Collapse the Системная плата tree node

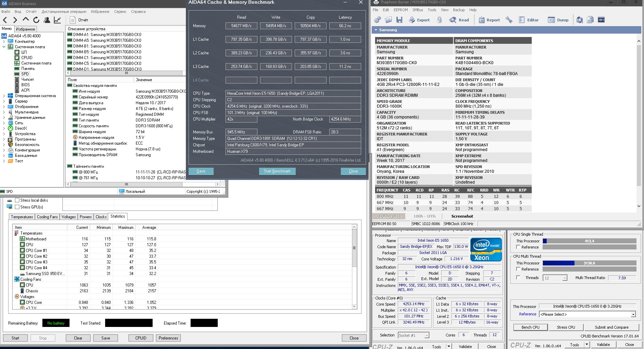click(4, 47)
